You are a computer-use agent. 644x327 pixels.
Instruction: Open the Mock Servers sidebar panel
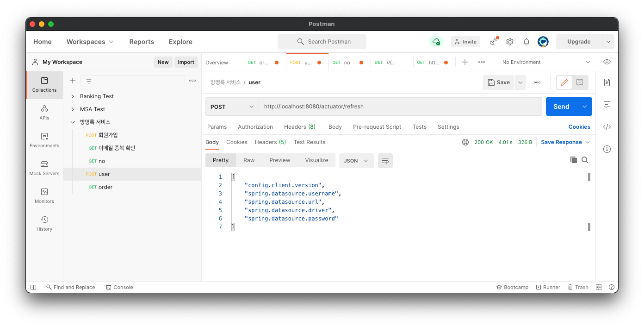point(44,168)
